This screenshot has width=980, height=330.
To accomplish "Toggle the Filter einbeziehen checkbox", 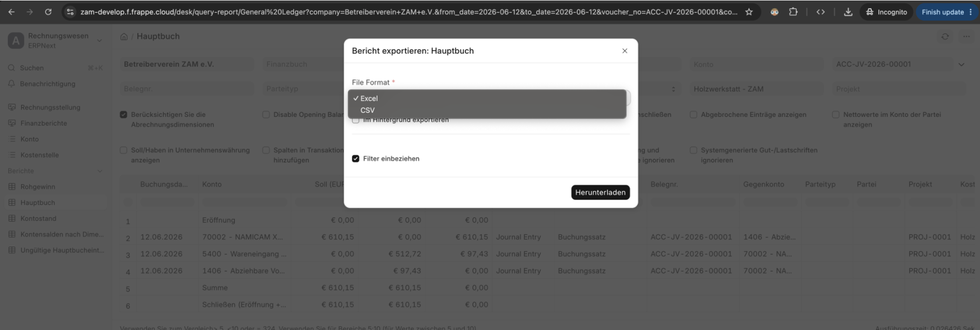I will pos(356,158).
